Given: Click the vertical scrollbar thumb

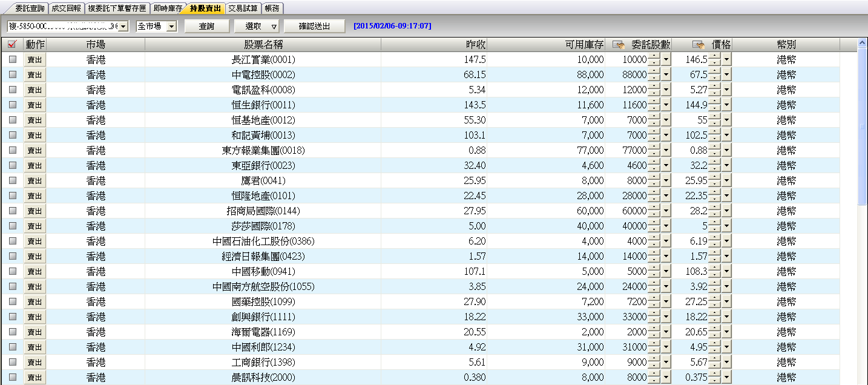Looking at the screenshot, I should (863, 127).
